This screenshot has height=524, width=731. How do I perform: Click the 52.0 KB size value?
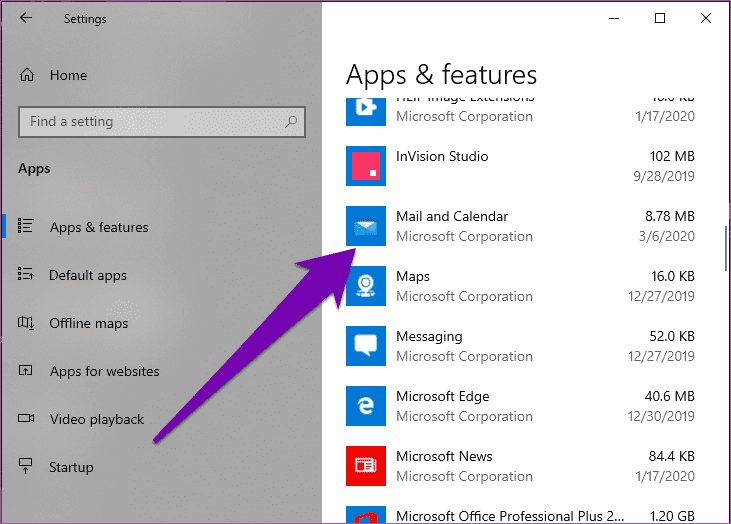pyautogui.click(x=672, y=336)
